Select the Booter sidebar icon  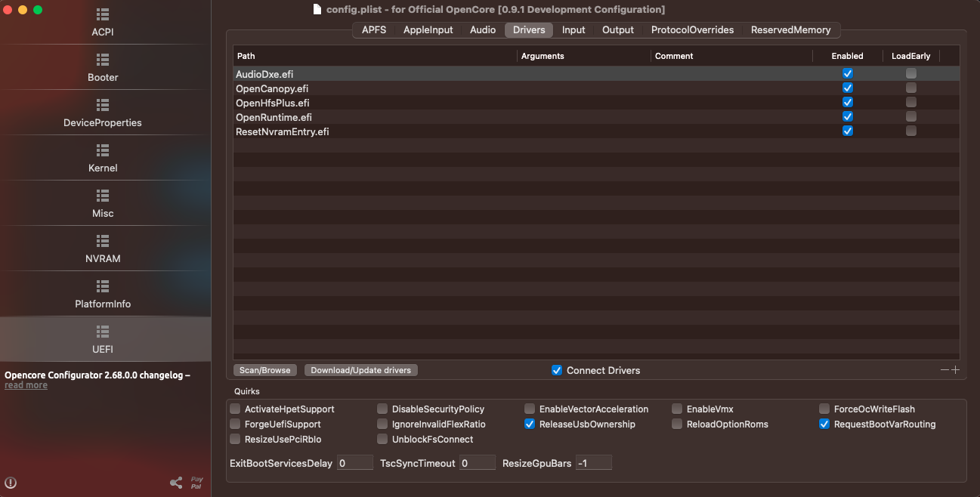click(x=103, y=59)
